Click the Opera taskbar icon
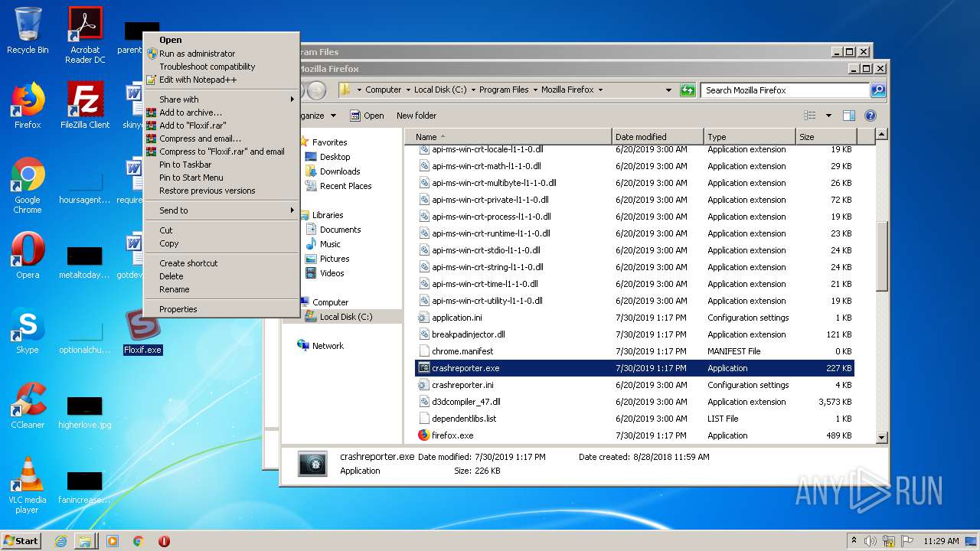980x551 pixels. 164,541
